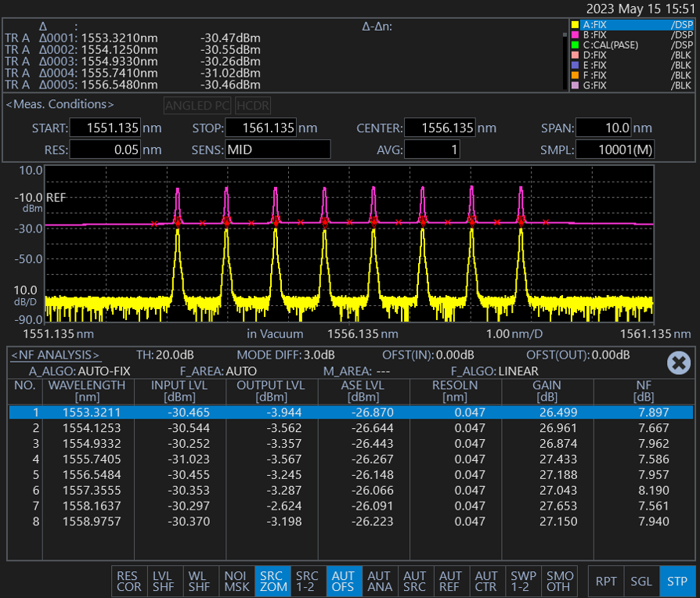The width and height of the screenshot is (700, 598).
Task: Close the NF Analysis panel
Action: [677, 362]
